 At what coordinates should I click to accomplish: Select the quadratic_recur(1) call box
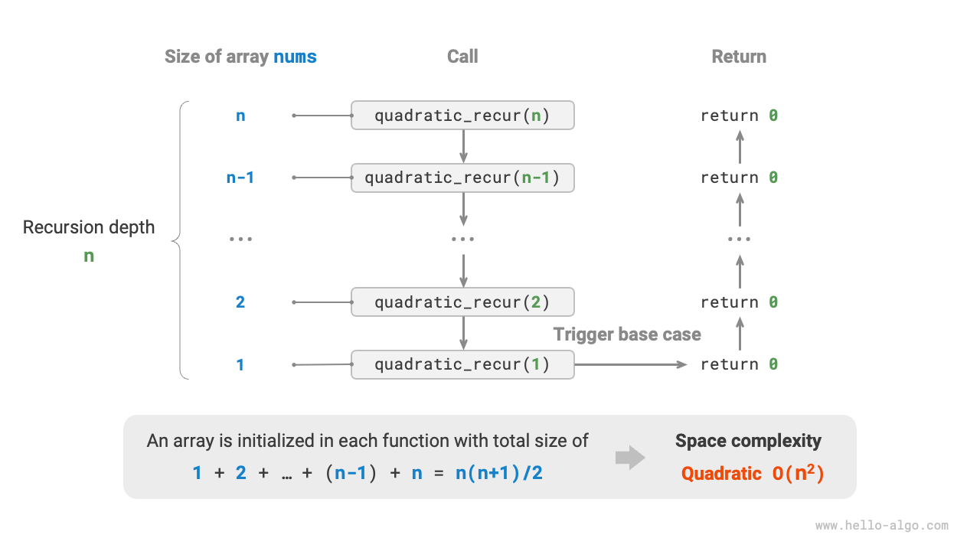tap(462, 364)
